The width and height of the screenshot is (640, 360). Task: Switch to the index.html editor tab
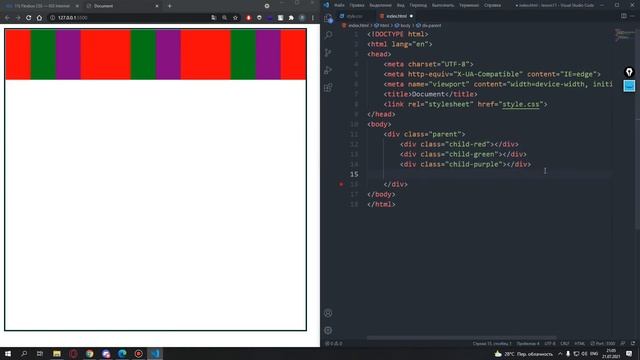click(x=396, y=16)
